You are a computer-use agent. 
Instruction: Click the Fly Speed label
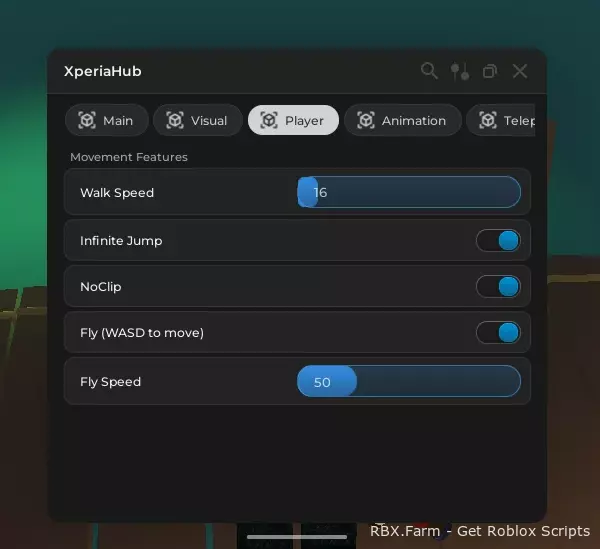click(111, 382)
